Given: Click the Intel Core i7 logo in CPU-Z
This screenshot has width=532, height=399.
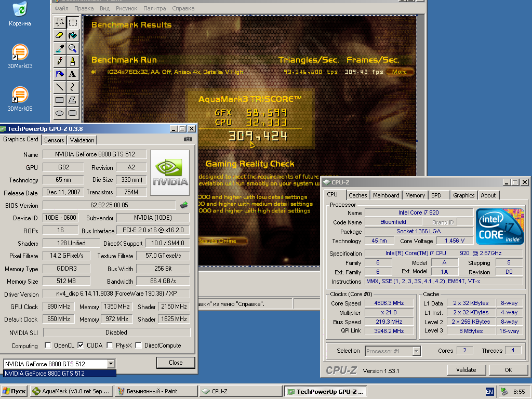Looking at the screenshot, I should [500, 227].
